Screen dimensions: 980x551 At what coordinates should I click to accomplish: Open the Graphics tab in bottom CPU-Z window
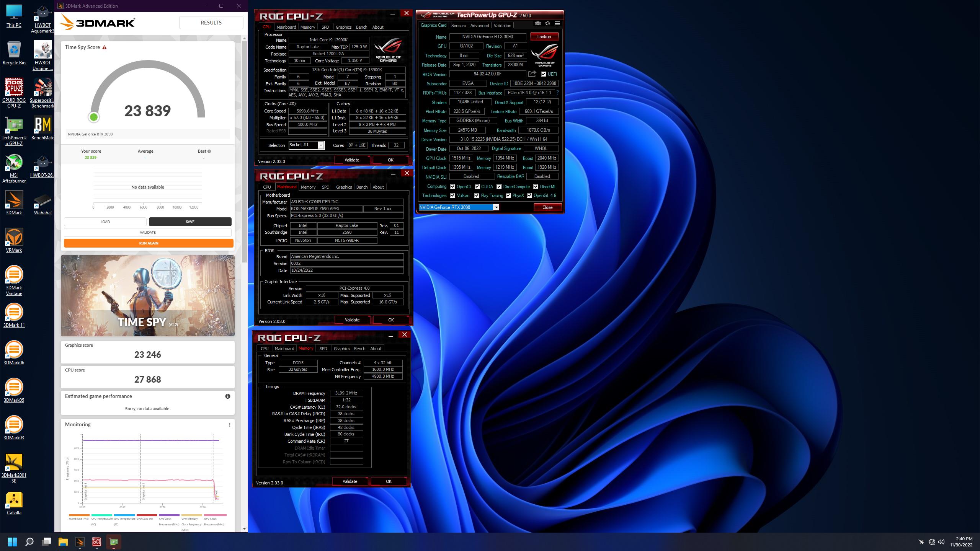pos(341,349)
